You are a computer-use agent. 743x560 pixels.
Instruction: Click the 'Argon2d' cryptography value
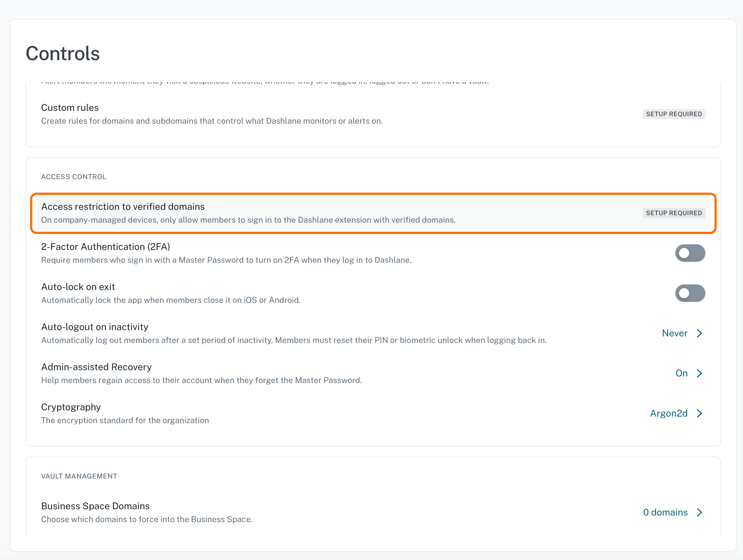point(669,413)
